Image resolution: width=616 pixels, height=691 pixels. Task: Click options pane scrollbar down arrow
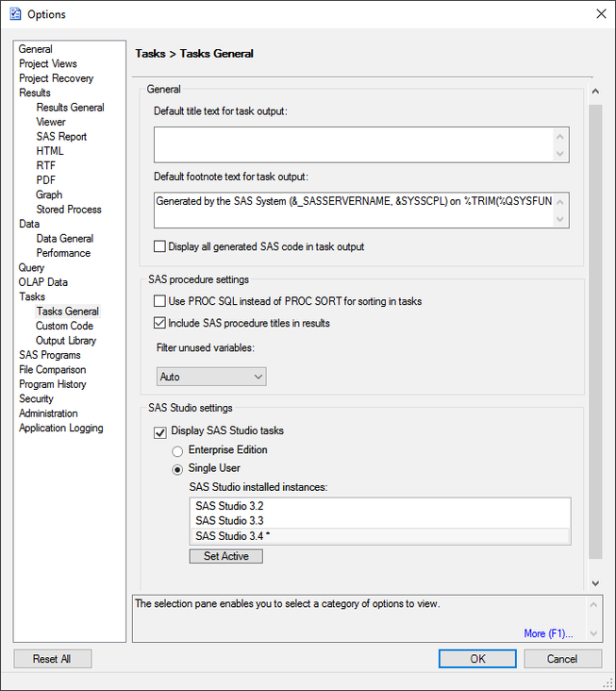point(595,583)
